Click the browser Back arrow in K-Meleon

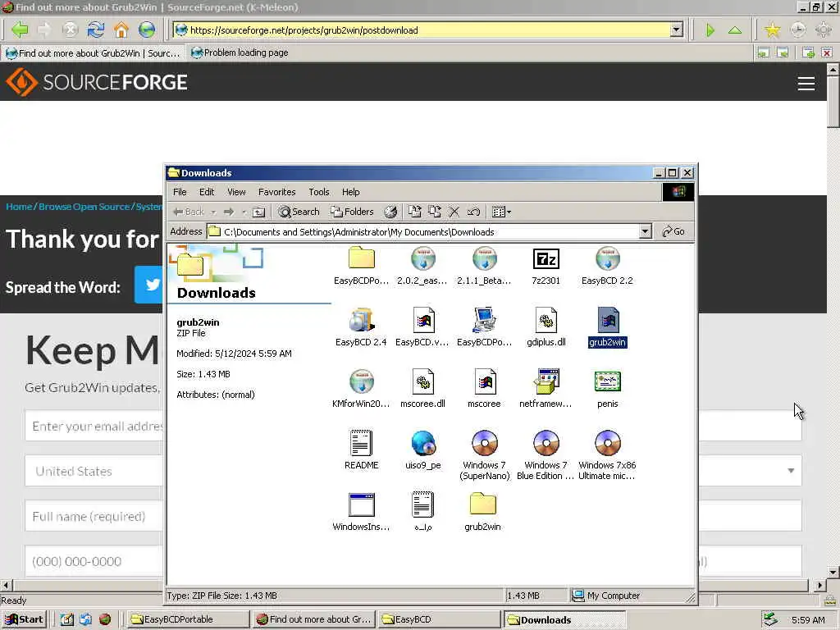(x=20, y=30)
